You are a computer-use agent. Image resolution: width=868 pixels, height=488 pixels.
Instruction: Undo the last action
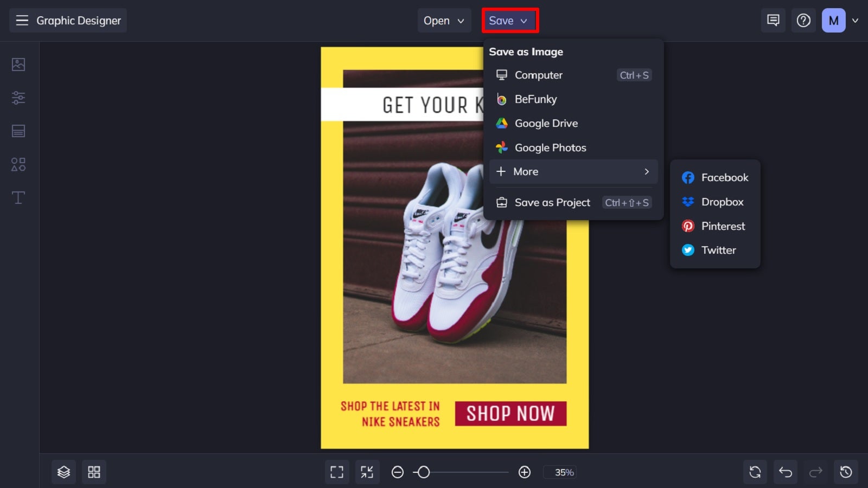(x=785, y=472)
